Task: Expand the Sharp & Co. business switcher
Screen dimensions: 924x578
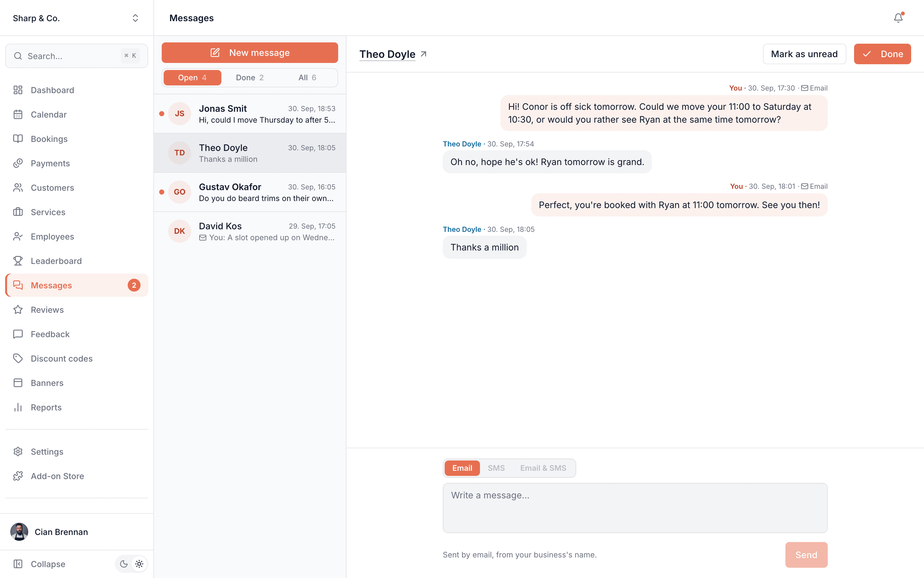Action: [76, 18]
